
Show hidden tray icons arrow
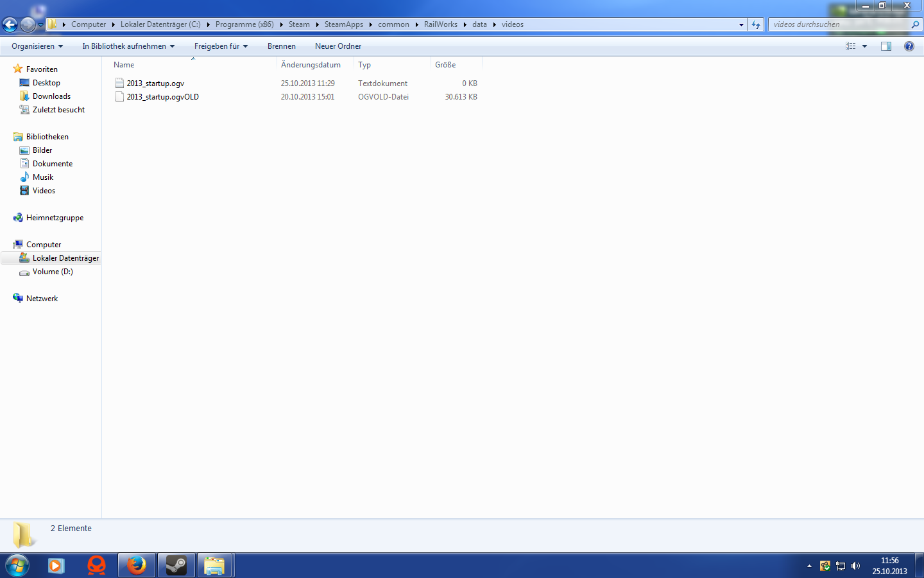pos(809,566)
